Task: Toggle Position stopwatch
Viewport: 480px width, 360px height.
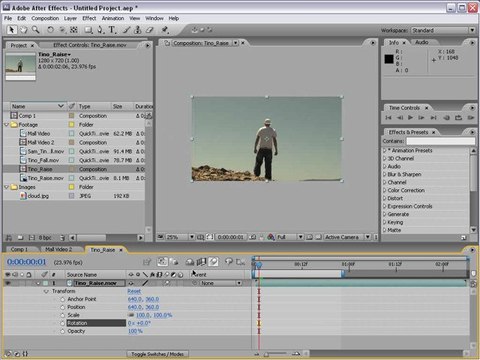Action: click(x=62, y=307)
